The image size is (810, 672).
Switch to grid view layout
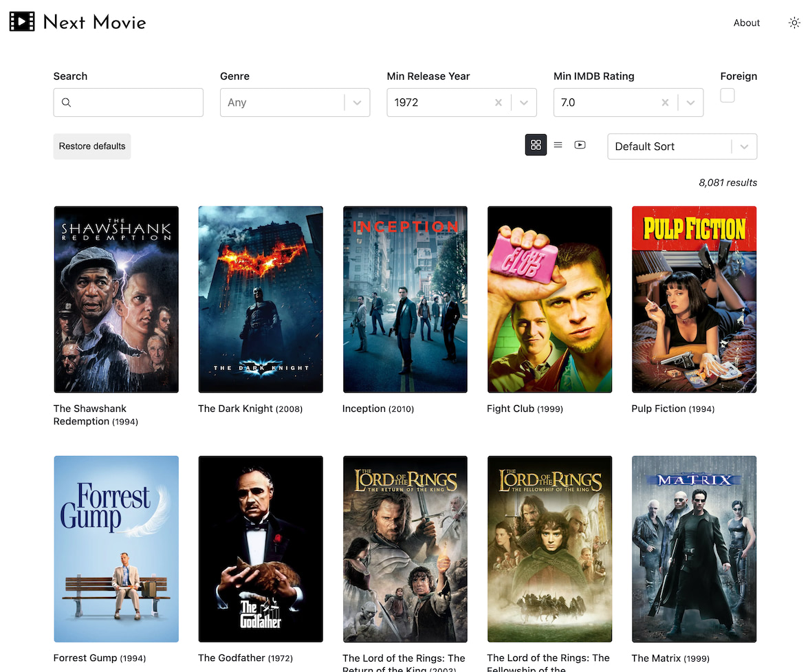pos(536,144)
